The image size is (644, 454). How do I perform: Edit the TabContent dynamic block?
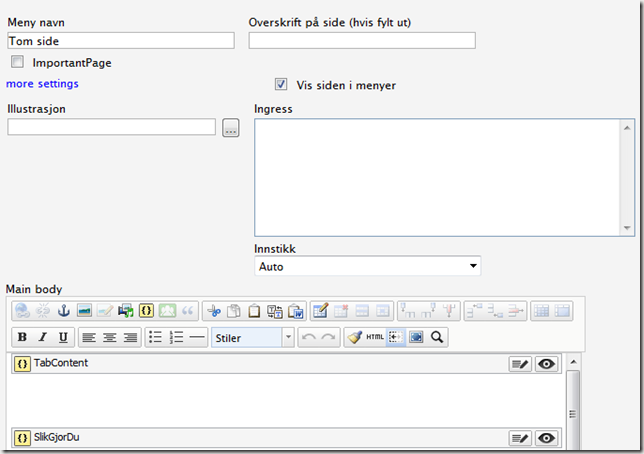[520, 364]
